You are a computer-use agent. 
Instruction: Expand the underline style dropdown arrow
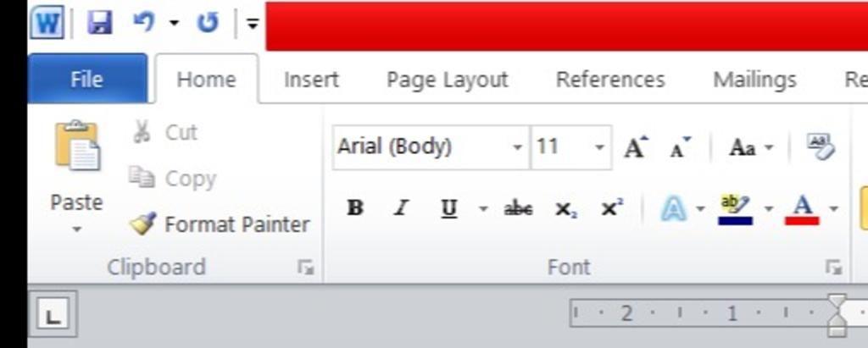click(x=483, y=209)
